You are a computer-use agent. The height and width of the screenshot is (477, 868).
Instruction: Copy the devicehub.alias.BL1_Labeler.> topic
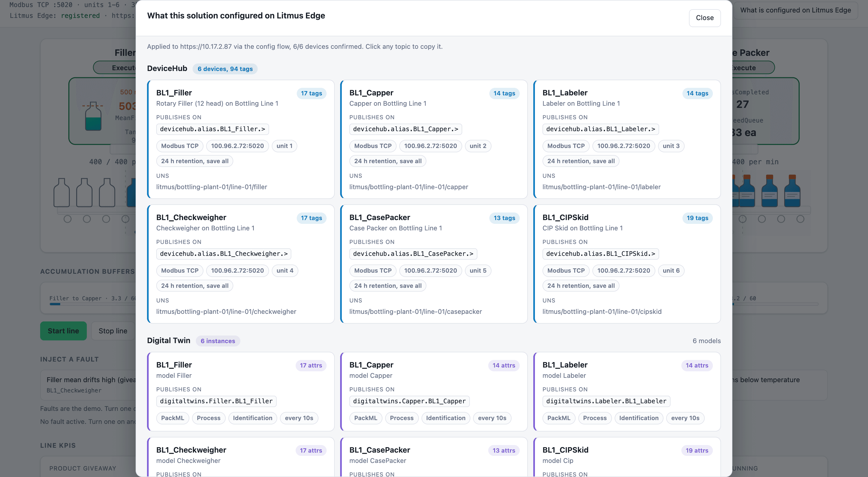601,129
